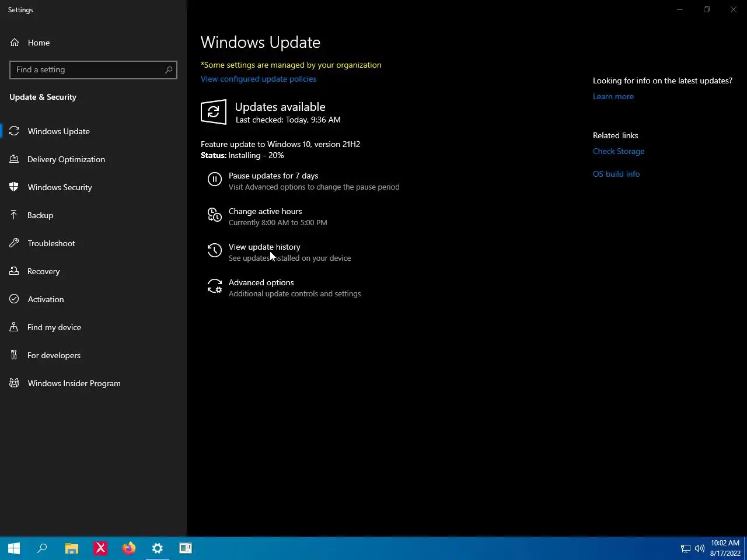Screen dimensions: 747x560
Task: Click the Status: Installing - 20% text
Action: [x=242, y=156]
